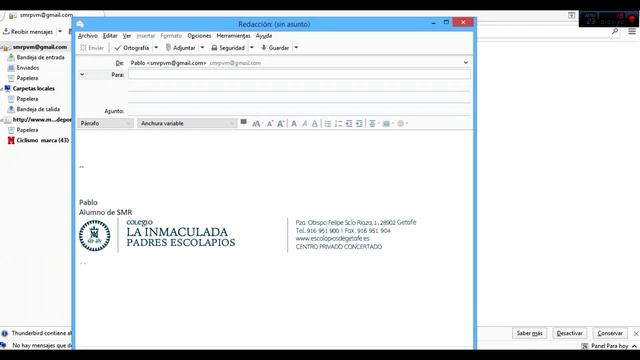Click Saber más in notification bar
Image resolution: width=640 pixels, height=360 pixels.
tap(529, 333)
